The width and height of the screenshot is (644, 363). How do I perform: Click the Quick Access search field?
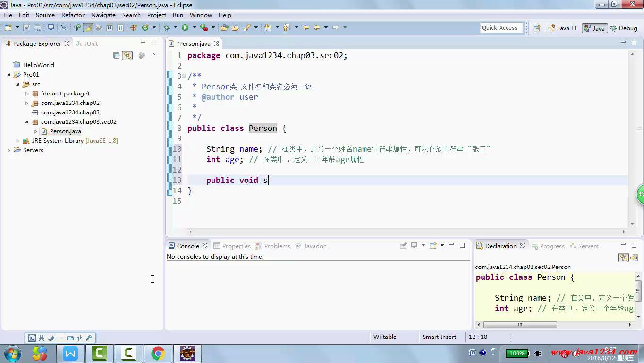[502, 28]
